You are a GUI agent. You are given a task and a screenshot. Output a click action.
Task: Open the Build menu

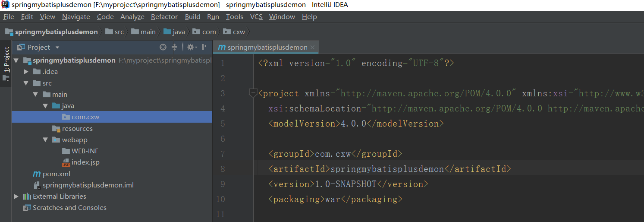point(193,16)
